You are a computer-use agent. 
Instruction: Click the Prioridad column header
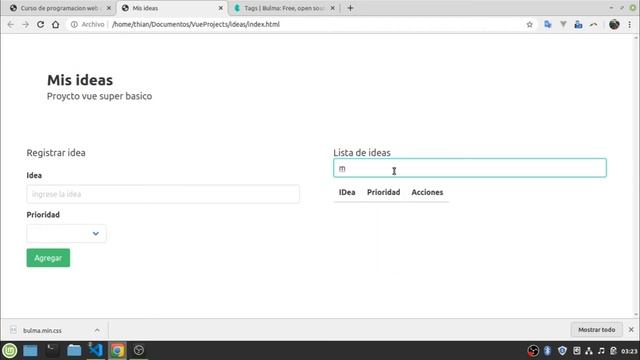[x=383, y=192]
